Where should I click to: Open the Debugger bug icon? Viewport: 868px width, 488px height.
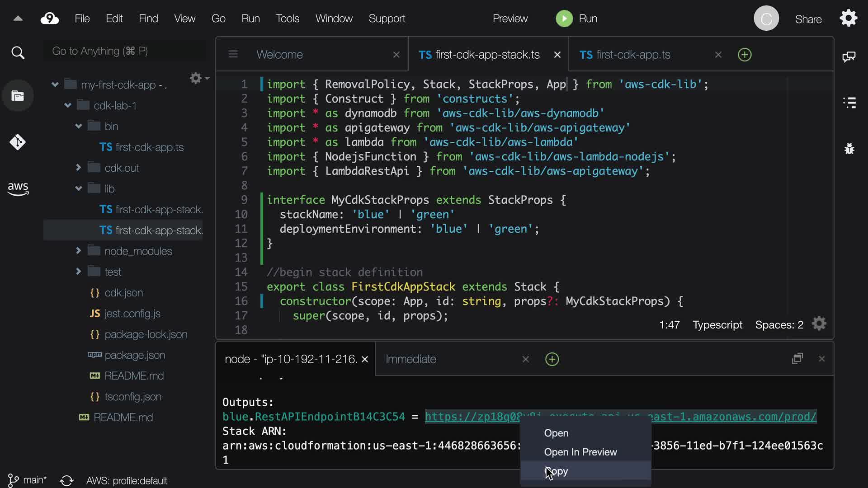point(849,149)
